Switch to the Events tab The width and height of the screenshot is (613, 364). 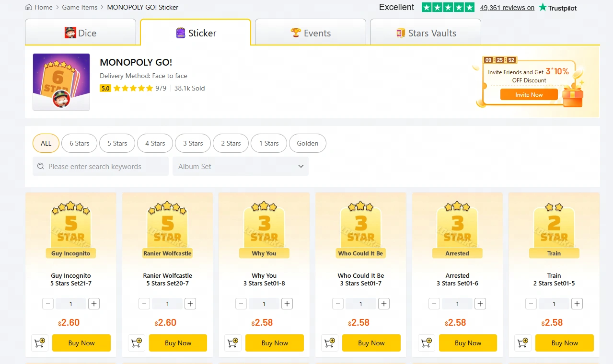tap(311, 33)
